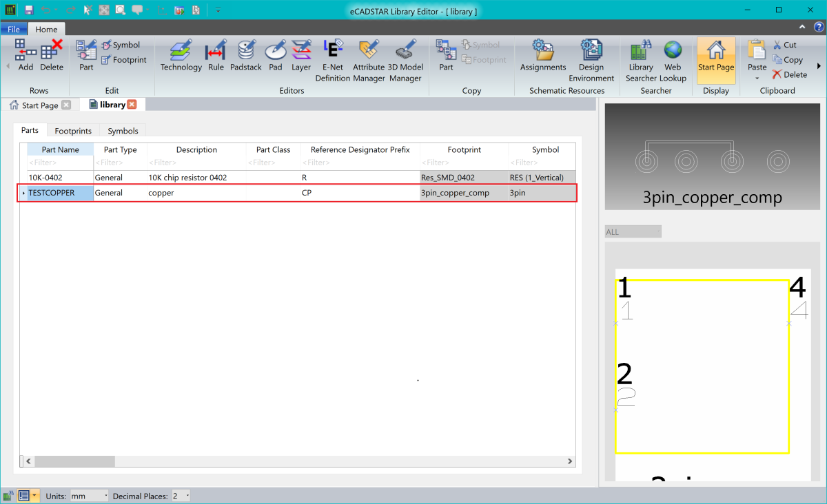Switch to the Footprints tab

pyautogui.click(x=73, y=131)
